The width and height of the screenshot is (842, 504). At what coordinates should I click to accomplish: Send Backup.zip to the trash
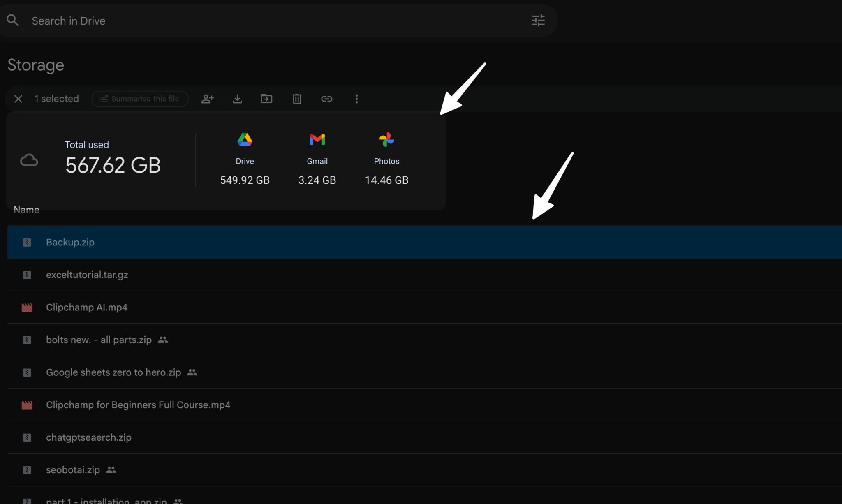(x=296, y=99)
